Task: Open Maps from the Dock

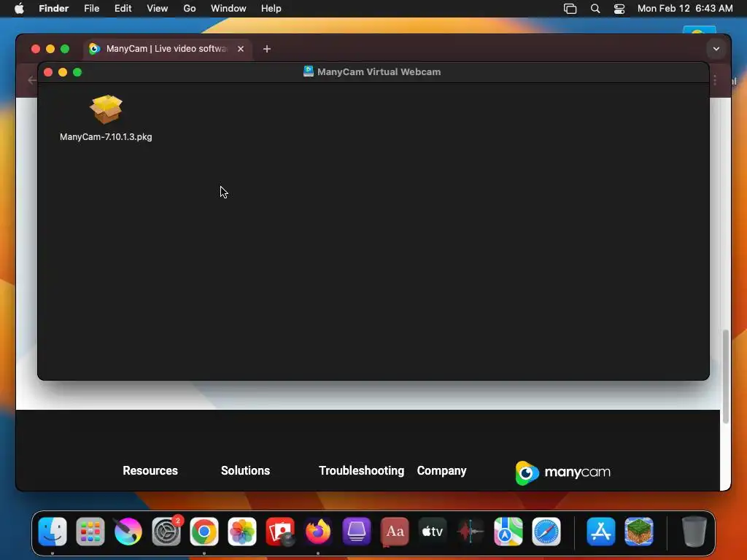Action: coord(508,532)
